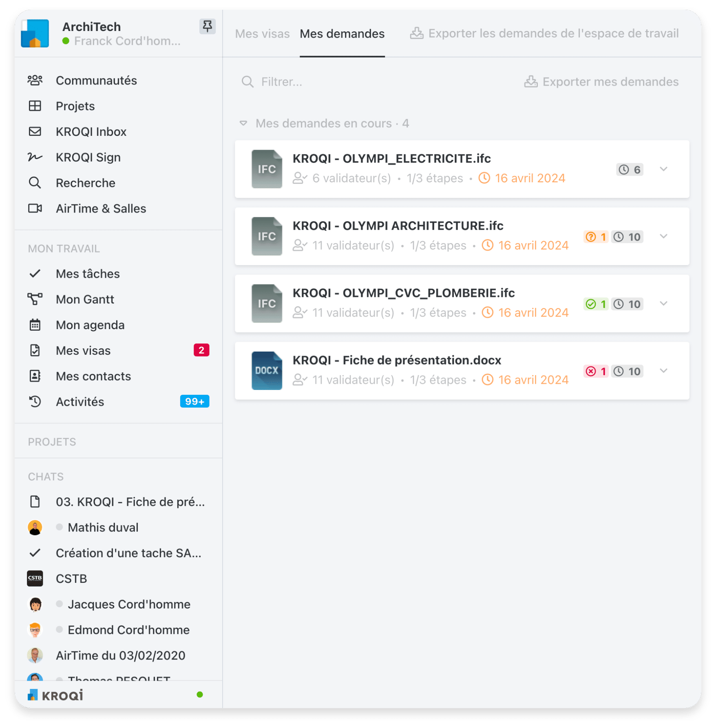Click IFC file icon of OLYMPI_CVC_PLOMBERIE
This screenshot has width=716, height=728.
click(x=267, y=304)
